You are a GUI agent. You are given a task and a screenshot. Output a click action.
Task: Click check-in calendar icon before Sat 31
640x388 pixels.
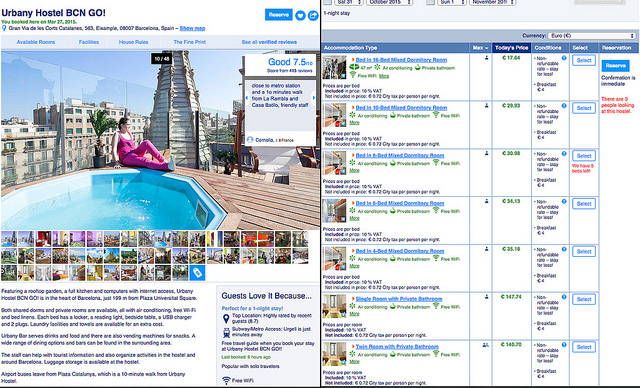[327, 2]
